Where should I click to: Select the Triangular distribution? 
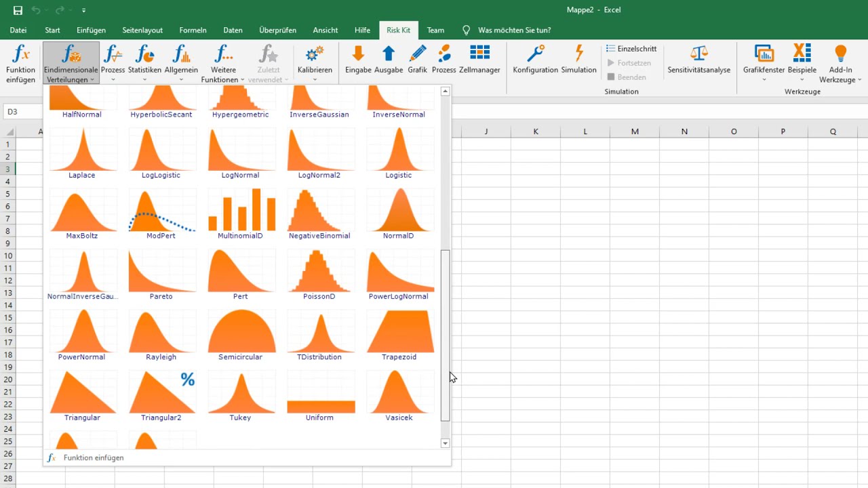[82, 396]
